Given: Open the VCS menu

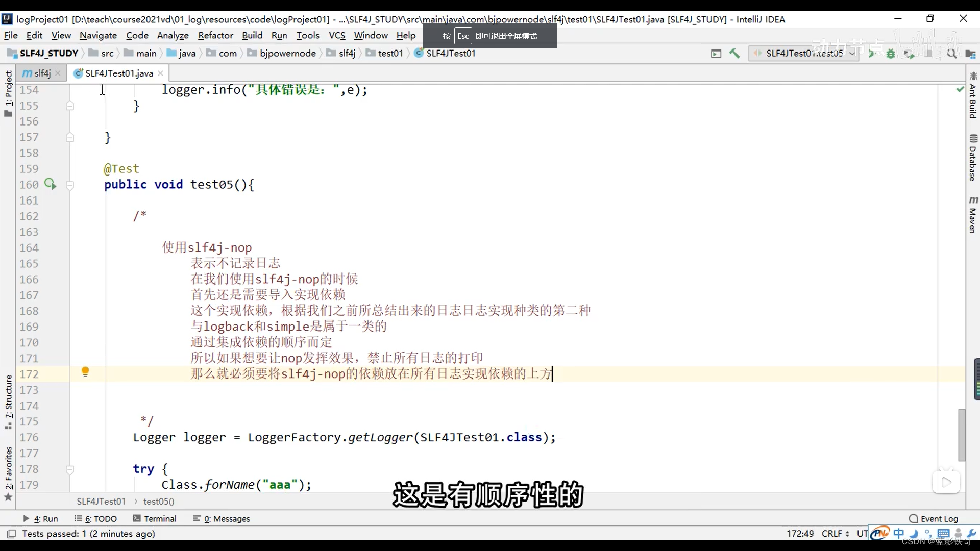Looking at the screenshot, I should point(337,35).
